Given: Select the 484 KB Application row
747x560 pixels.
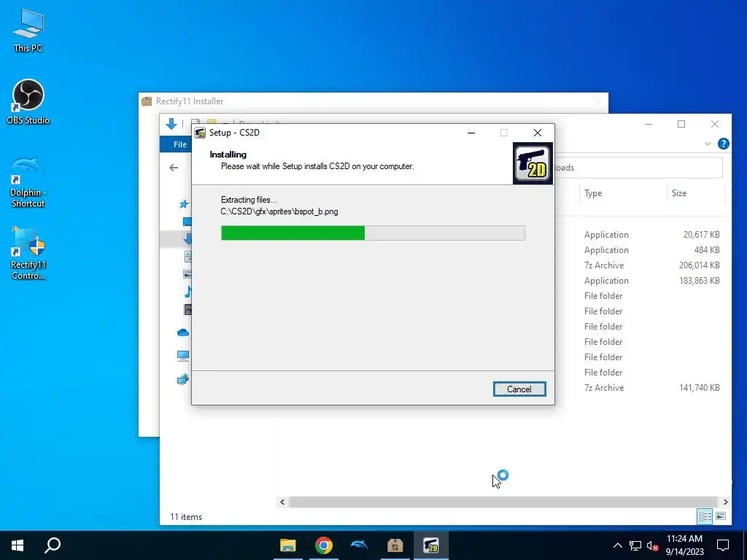Looking at the screenshot, I should point(651,250).
